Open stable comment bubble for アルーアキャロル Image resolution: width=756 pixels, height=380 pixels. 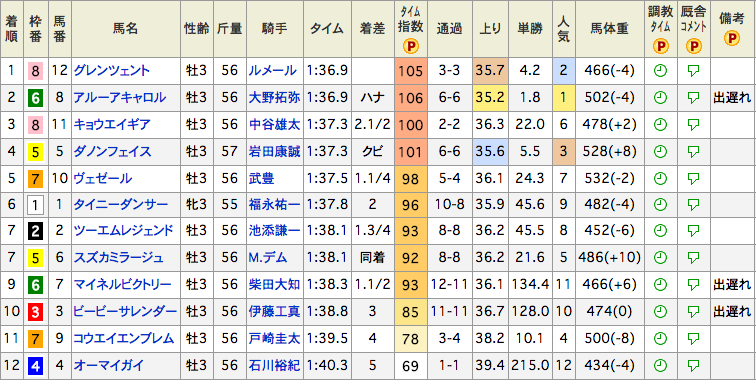[x=693, y=98]
